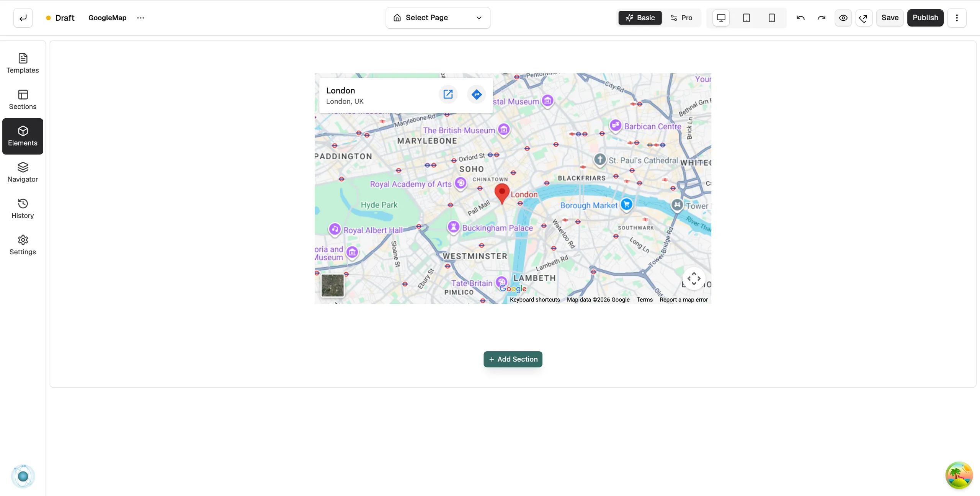Toggle the preview eye icon
Viewport: 980px width, 496px height.
coord(843,18)
